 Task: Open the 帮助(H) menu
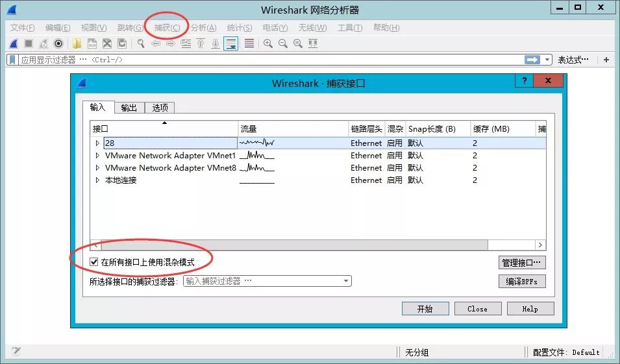(386, 28)
